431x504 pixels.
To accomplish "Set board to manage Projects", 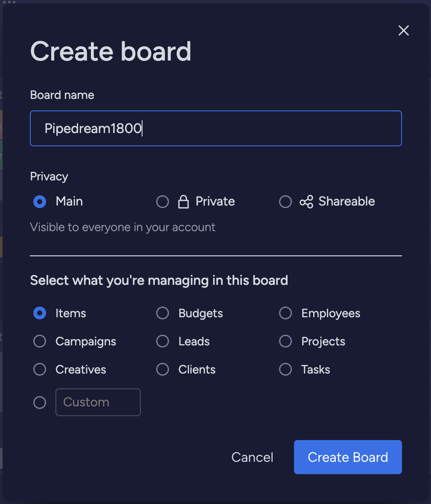I will (x=285, y=341).
